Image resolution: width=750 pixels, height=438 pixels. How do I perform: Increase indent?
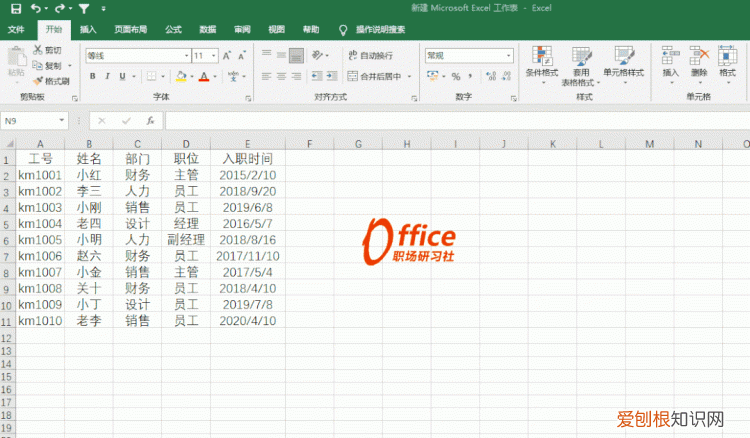331,76
